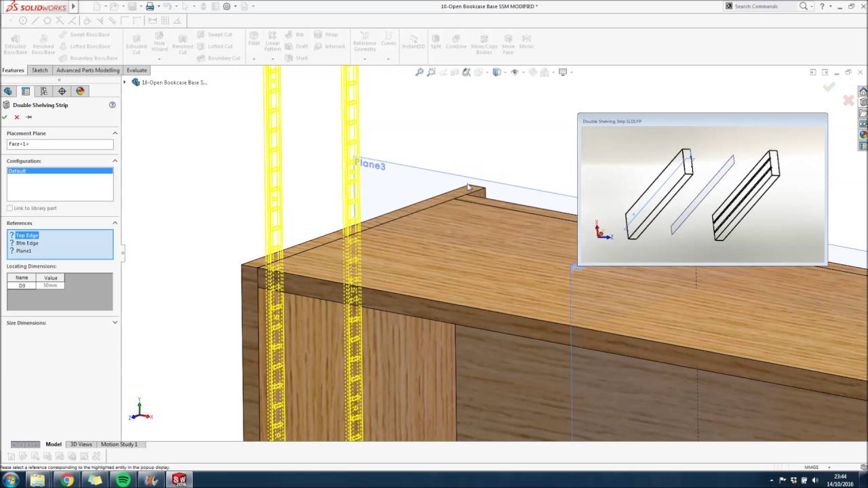Screen dimensions: 868x488
Task: Open the Advanced Parts Modelling tab
Action: tap(87, 70)
